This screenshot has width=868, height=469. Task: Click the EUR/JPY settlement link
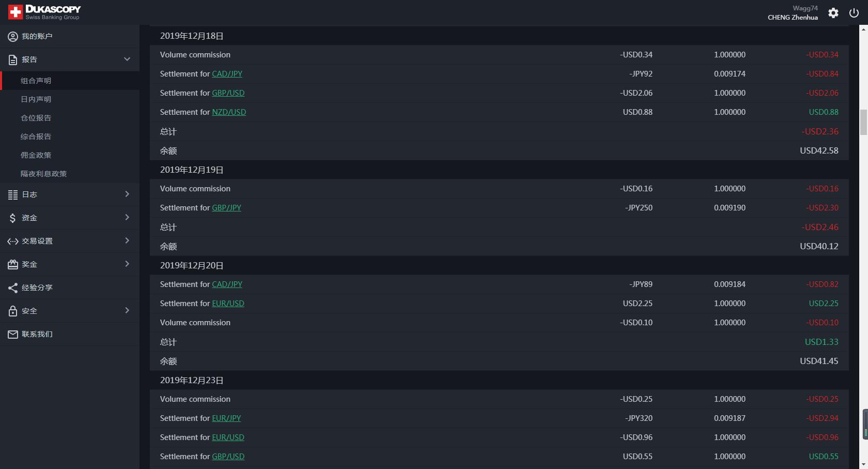226,418
